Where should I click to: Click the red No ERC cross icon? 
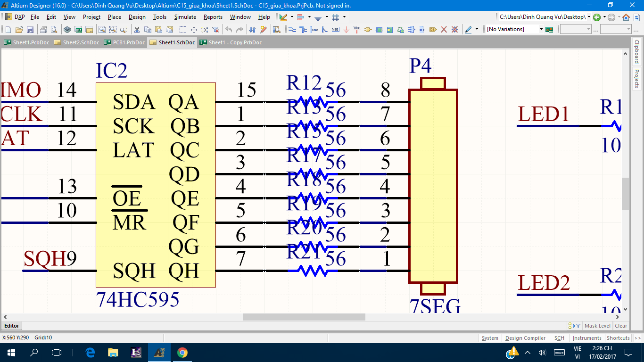444,30
